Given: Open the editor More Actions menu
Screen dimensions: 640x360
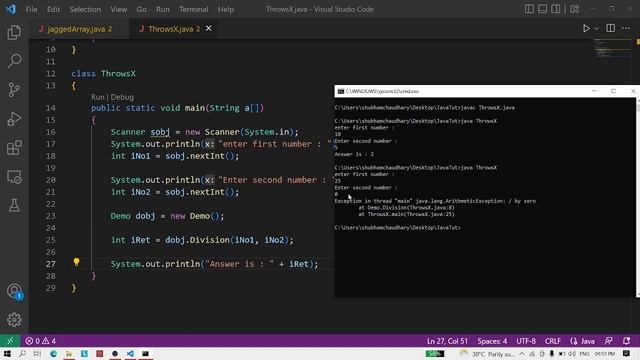Looking at the screenshot, I should [626, 28].
